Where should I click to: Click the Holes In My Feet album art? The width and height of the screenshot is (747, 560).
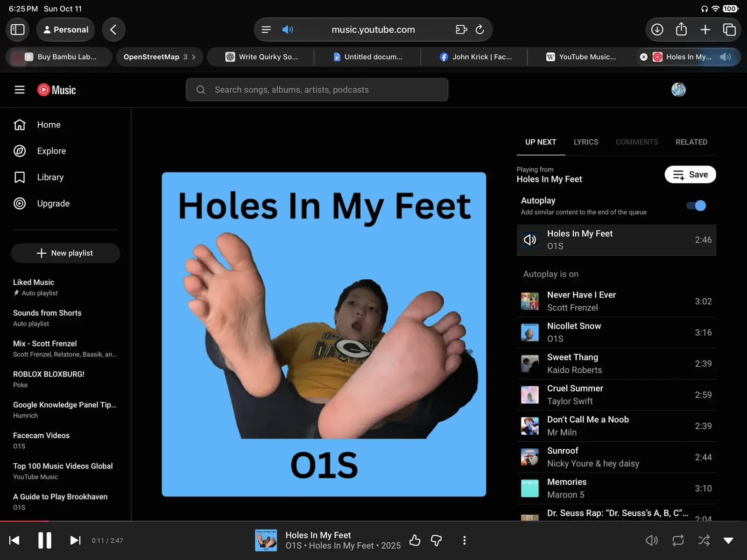click(324, 334)
